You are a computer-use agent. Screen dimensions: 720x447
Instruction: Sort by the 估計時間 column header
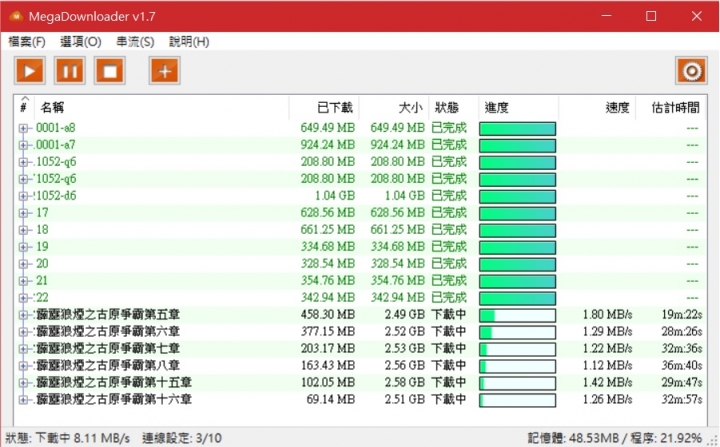click(671, 108)
